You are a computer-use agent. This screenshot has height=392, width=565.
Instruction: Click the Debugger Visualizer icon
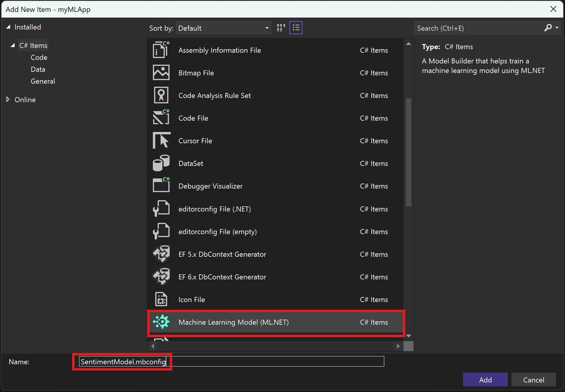coord(161,186)
